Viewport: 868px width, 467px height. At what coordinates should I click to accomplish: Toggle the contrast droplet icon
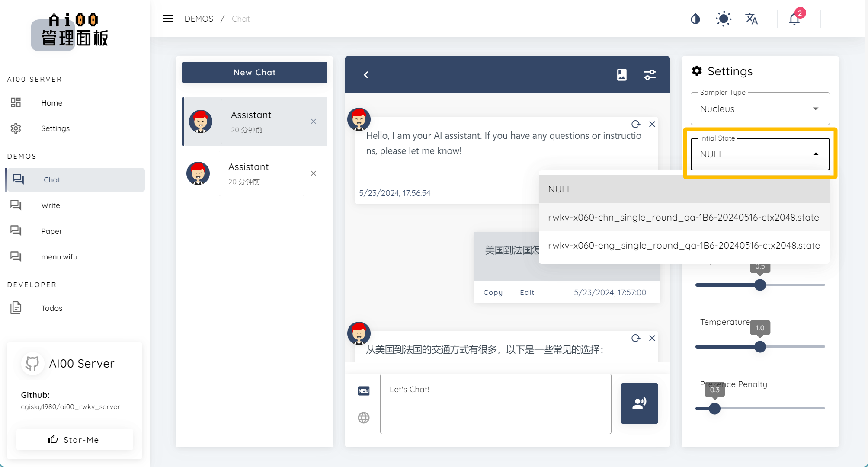coord(695,19)
